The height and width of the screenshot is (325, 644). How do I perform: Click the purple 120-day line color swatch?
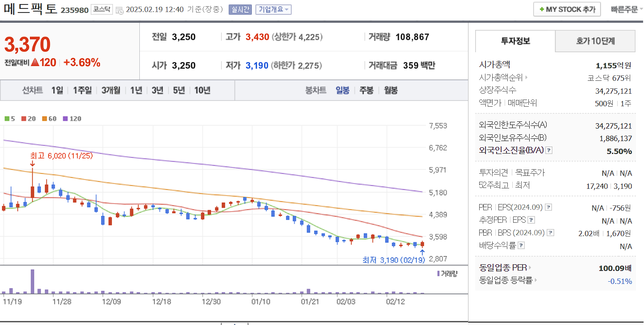(x=65, y=119)
